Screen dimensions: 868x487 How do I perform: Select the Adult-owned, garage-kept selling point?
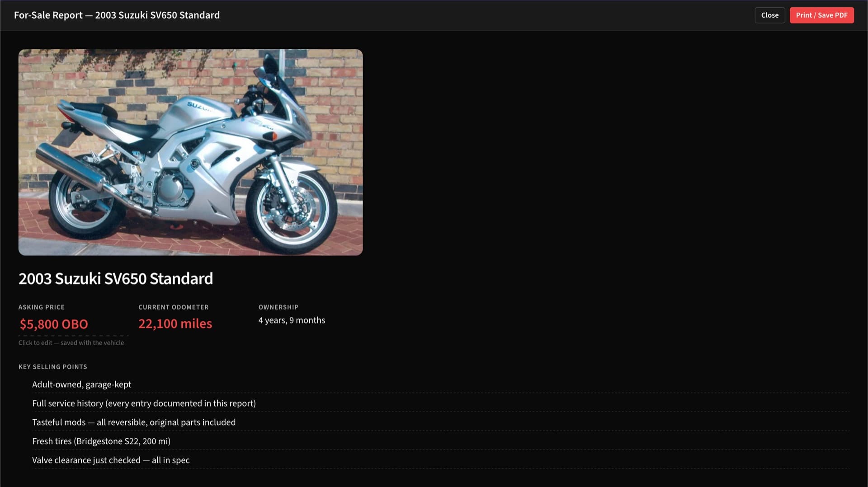(441, 384)
